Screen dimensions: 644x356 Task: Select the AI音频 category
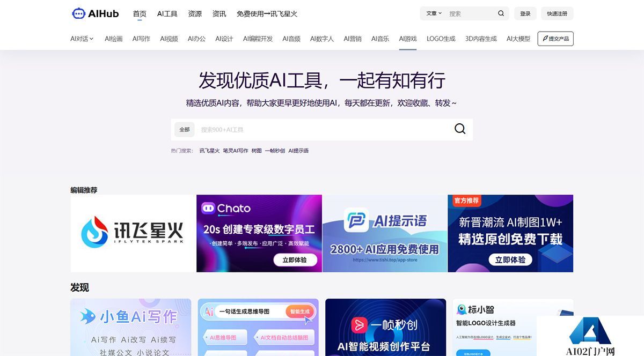click(x=291, y=39)
